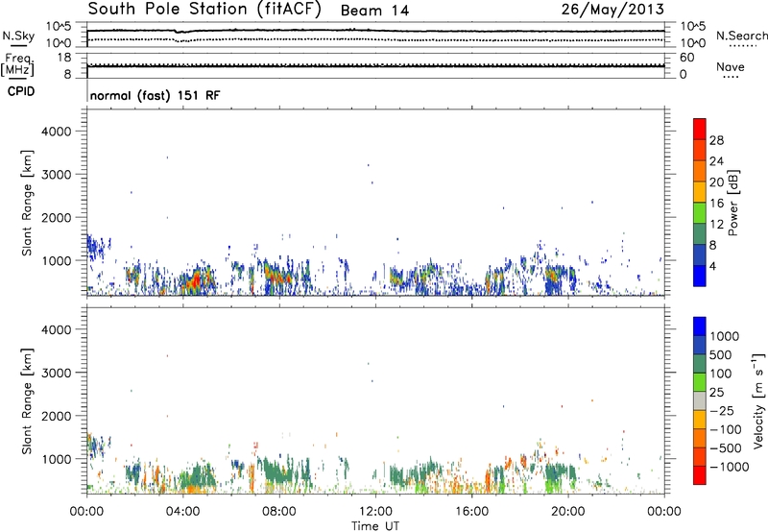Click the "3000" tick of the Power panel

tap(56, 175)
